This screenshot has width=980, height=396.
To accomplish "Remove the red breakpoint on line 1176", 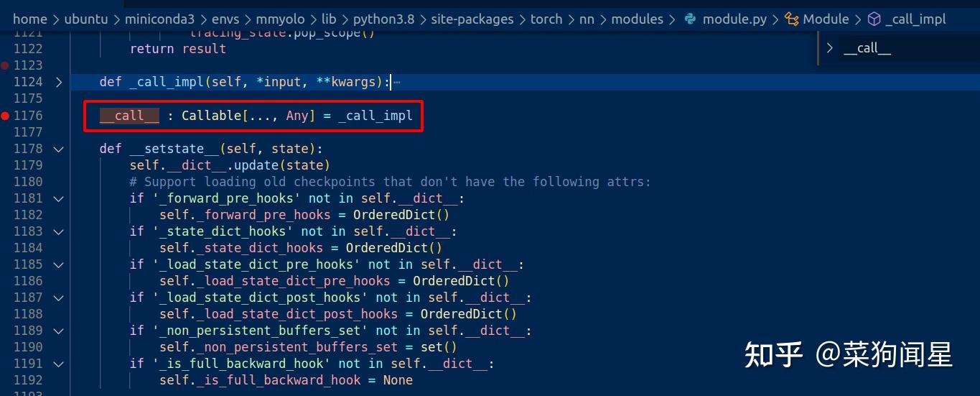I will tap(6, 116).
